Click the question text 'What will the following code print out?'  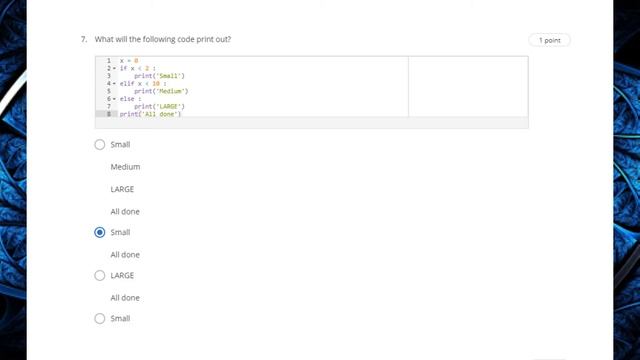click(x=163, y=39)
